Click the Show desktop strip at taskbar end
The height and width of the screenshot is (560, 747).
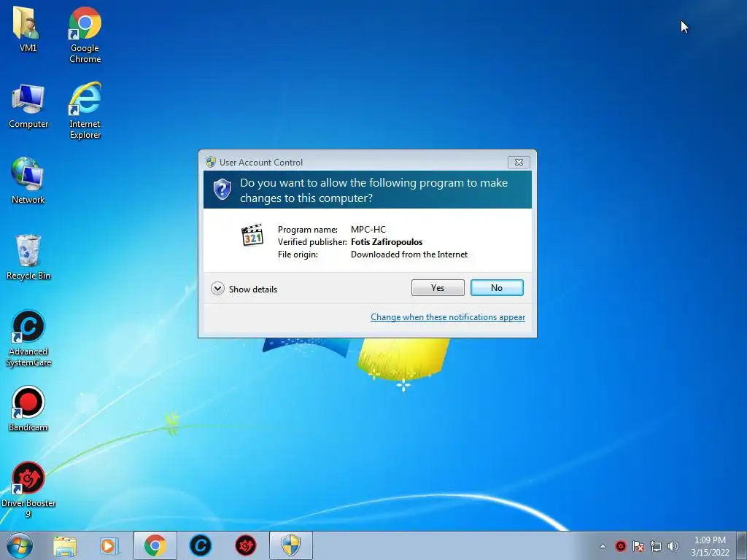(742, 545)
